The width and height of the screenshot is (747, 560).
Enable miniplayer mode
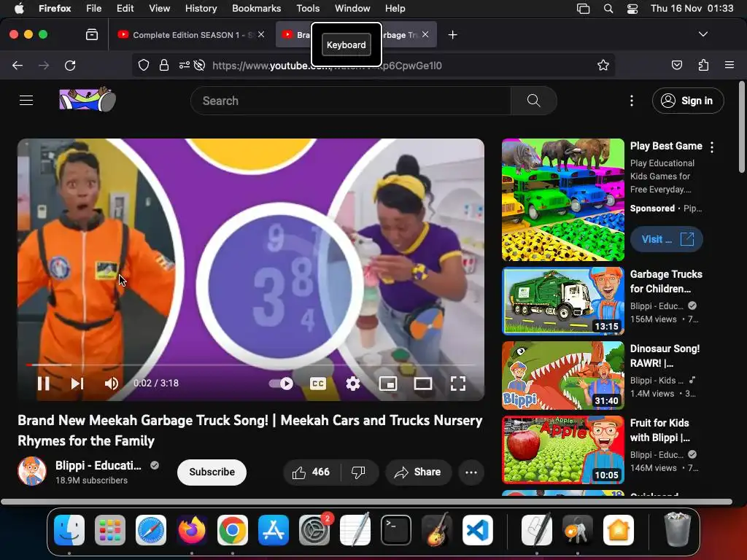tap(388, 384)
